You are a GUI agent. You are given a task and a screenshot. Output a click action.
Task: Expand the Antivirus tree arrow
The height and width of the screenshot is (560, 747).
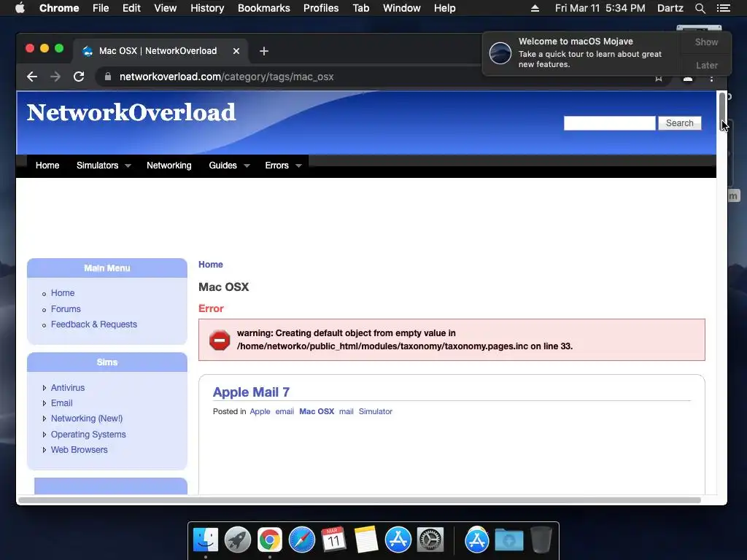[x=44, y=388]
